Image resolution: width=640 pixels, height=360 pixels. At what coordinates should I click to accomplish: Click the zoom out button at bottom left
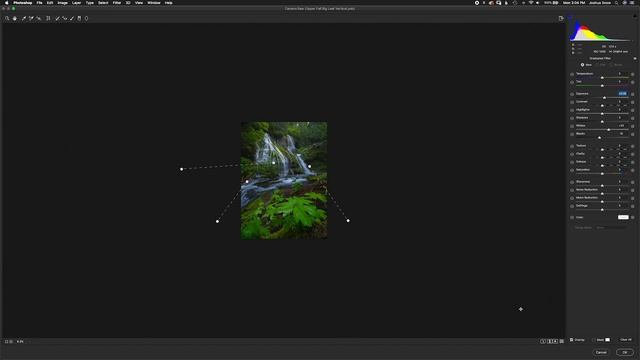pyautogui.click(x=6, y=342)
